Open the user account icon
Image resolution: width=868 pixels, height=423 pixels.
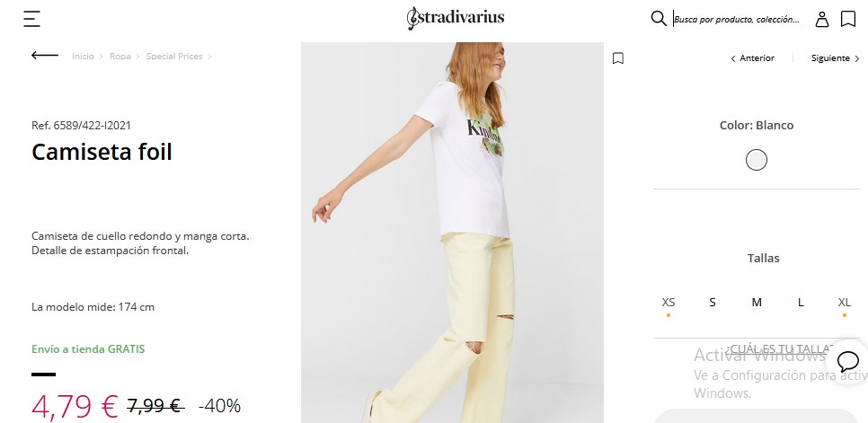click(x=822, y=19)
